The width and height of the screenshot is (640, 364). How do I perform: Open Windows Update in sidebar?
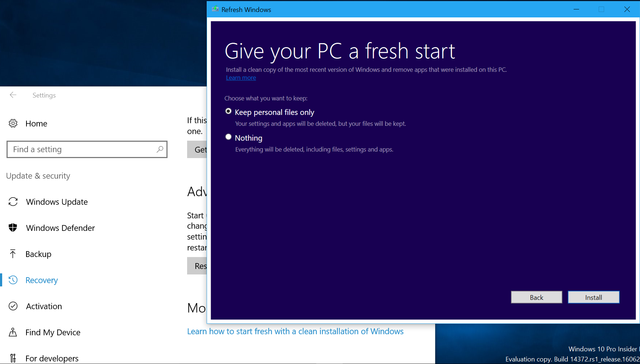[x=57, y=202]
